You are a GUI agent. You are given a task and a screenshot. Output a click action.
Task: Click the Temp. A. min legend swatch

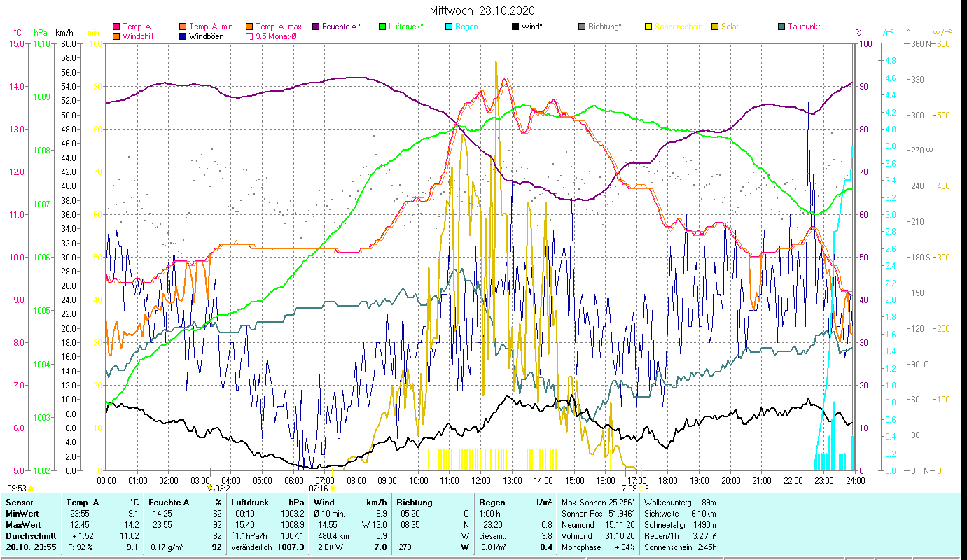pyautogui.click(x=183, y=27)
